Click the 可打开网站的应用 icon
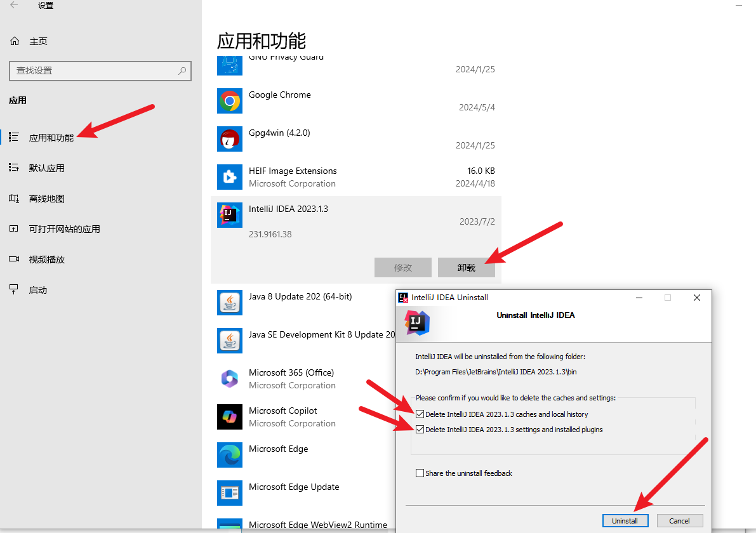The width and height of the screenshot is (756, 533). [14, 228]
